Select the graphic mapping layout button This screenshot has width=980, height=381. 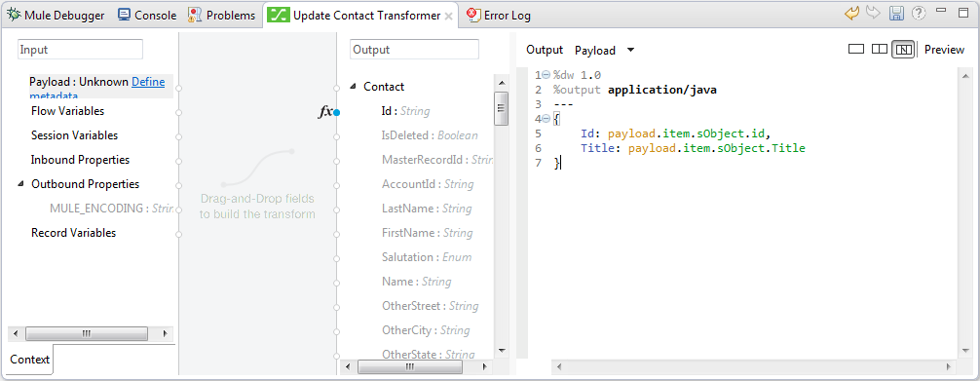[903, 50]
